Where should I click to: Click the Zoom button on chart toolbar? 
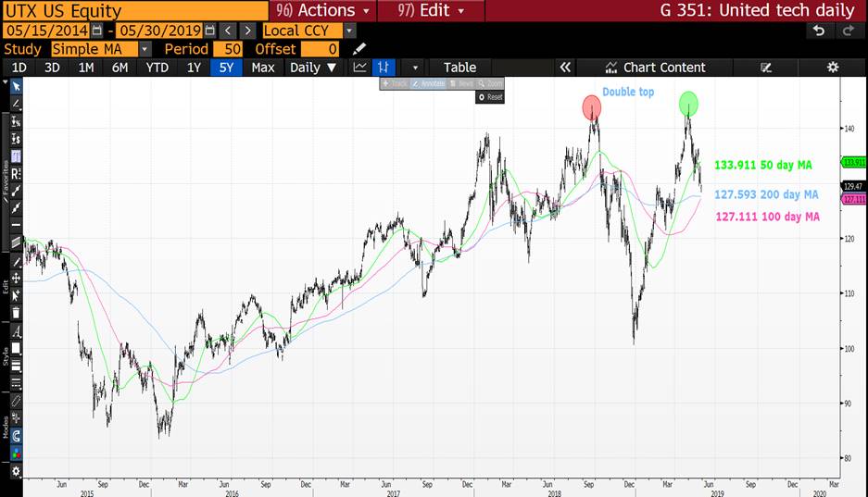[x=490, y=83]
